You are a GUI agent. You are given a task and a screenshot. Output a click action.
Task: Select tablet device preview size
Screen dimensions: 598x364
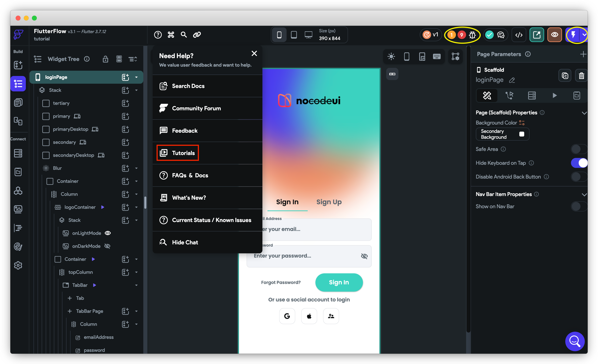tap(294, 35)
